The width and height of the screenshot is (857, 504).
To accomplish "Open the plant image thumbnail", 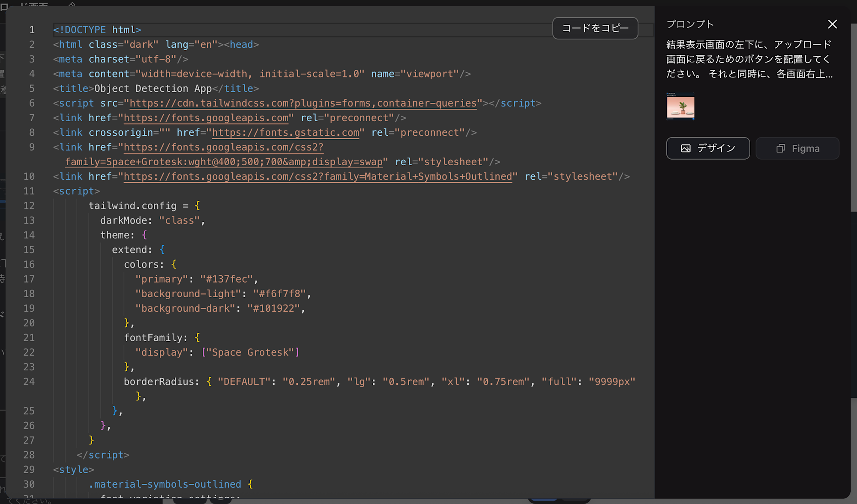I will coord(680,107).
